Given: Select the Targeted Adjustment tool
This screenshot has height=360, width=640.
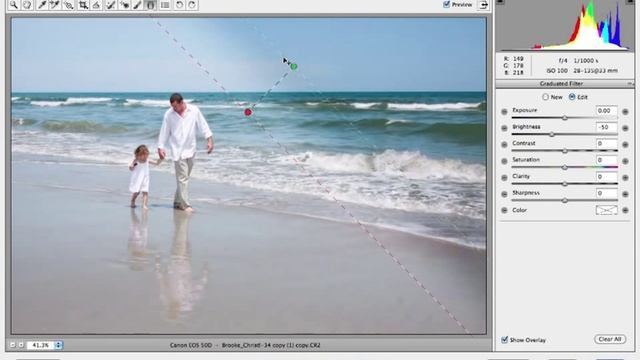Looking at the screenshot, I should [x=69, y=5].
